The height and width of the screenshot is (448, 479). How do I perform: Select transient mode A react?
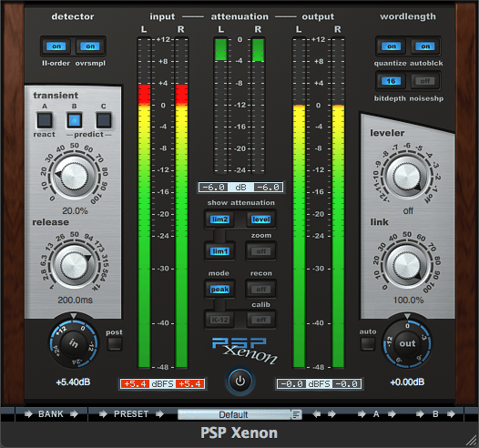(45, 120)
